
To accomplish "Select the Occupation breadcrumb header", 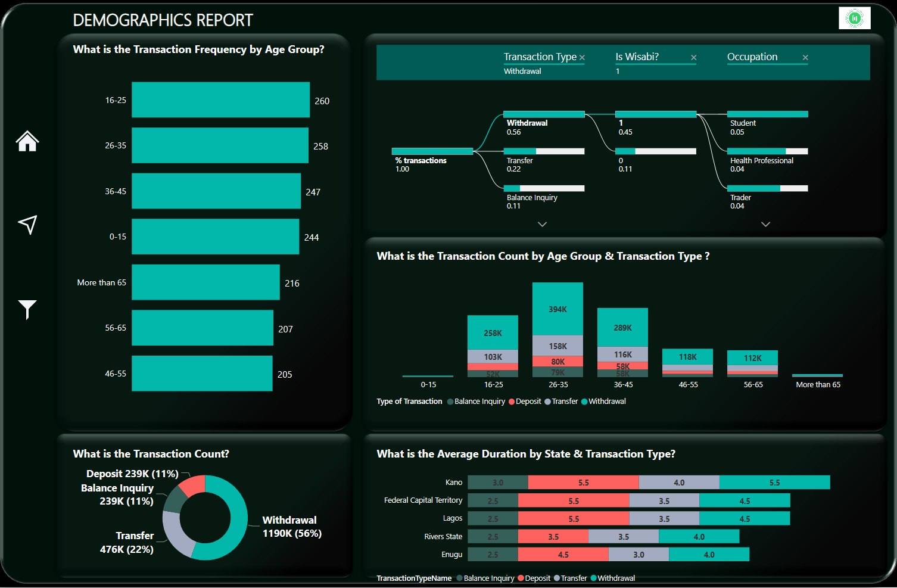I will coord(752,57).
